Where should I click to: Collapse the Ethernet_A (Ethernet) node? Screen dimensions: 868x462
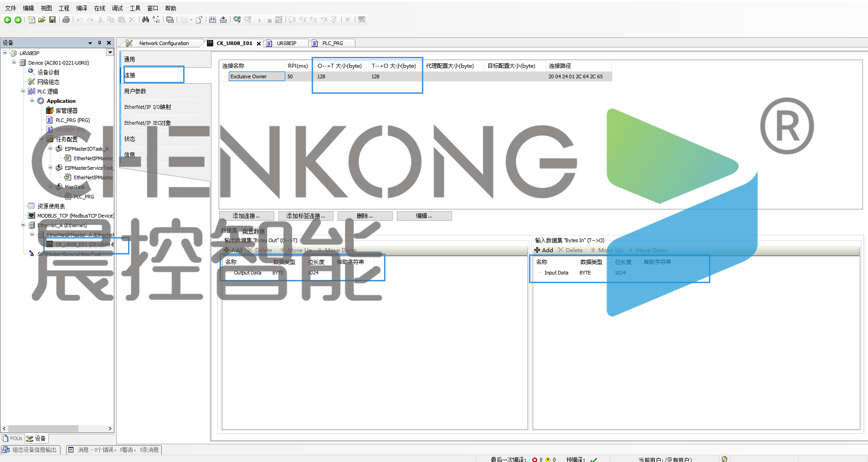[23, 225]
